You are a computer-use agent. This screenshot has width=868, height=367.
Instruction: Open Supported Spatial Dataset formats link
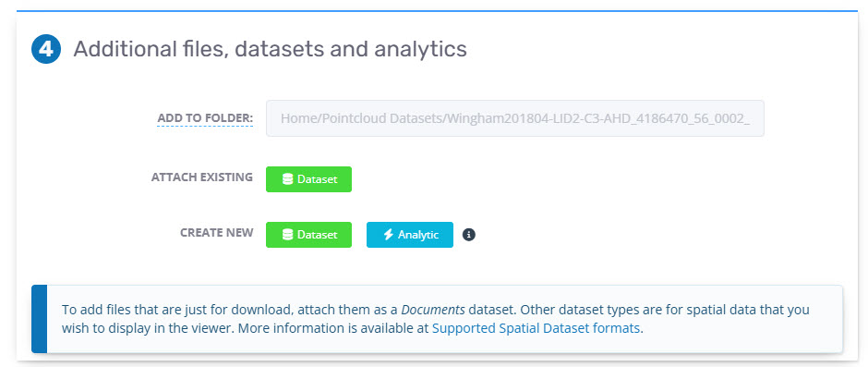536,327
